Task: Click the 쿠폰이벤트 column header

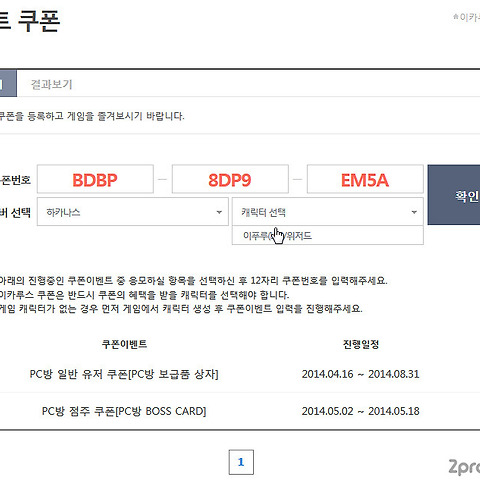Action: pos(124,344)
